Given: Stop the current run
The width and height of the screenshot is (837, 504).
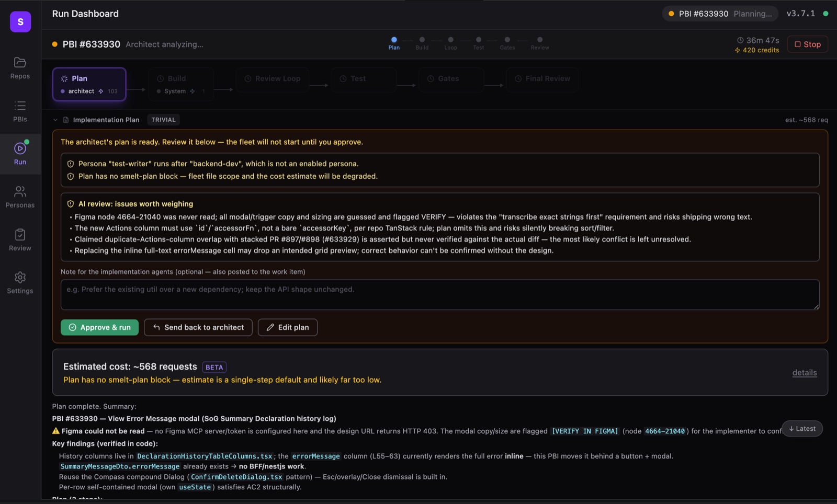Looking at the screenshot, I should tap(807, 44).
